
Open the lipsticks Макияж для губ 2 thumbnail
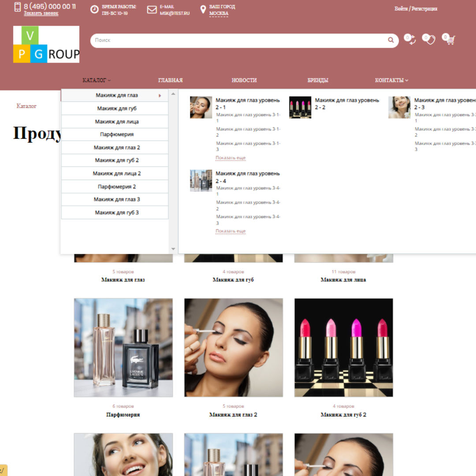point(343,347)
